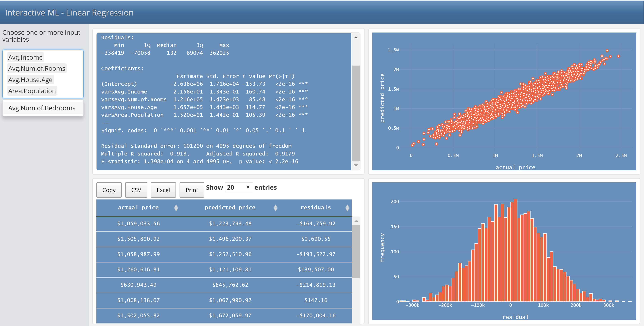
Task: Select Avg.Num.of.Bedrooms from variable options
Action: click(x=42, y=108)
